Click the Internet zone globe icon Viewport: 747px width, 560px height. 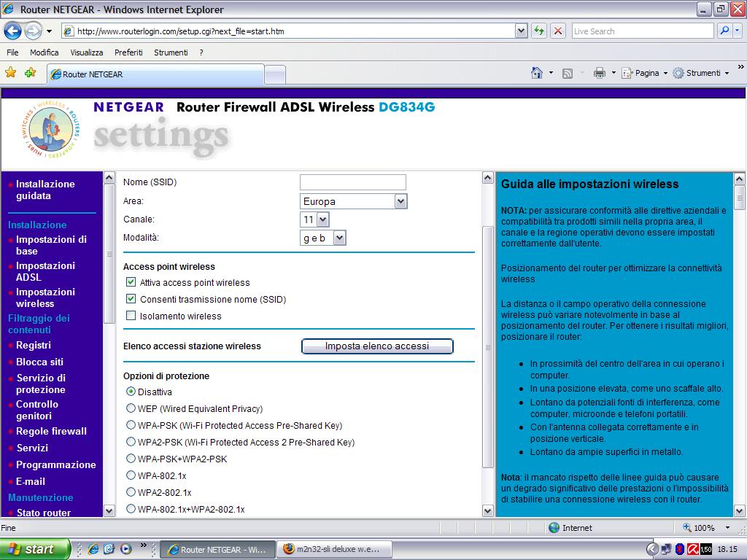coord(554,528)
